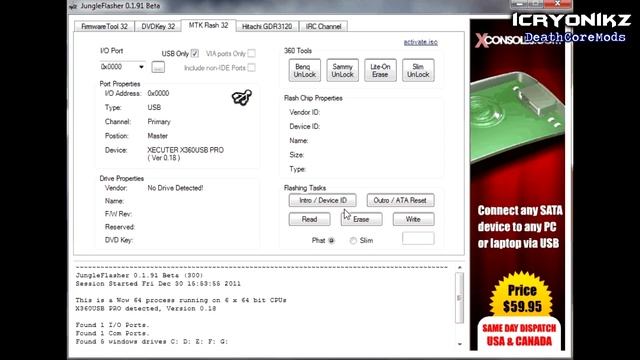Click the Intro / Device ID button
This screenshot has width=640, height=360.
click(x=322, y=200)
